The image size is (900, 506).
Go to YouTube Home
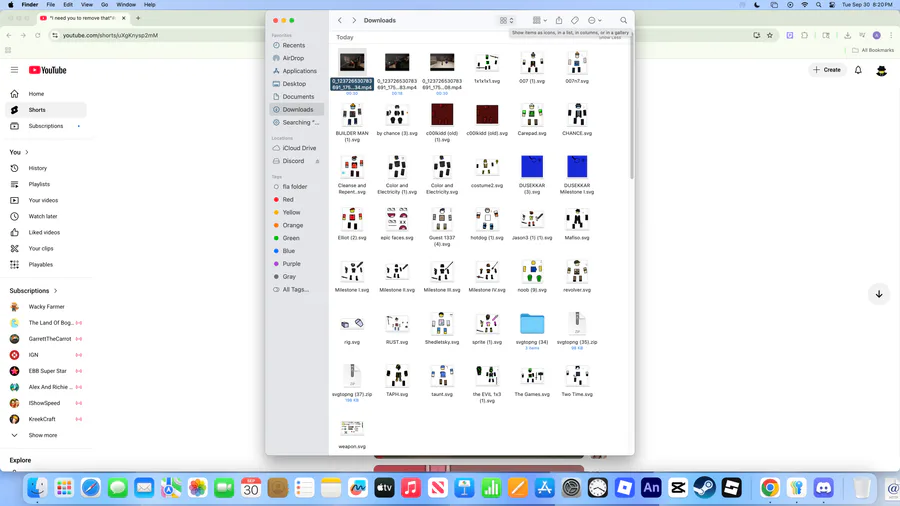point(46,94)
